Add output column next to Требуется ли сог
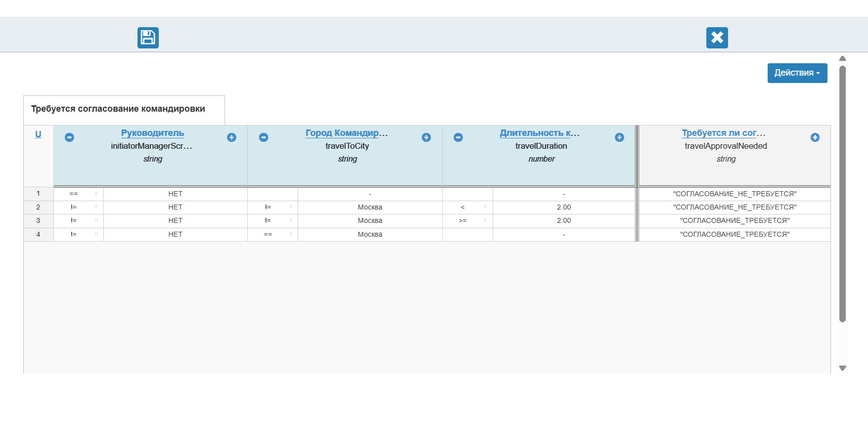 coord(815,137)
